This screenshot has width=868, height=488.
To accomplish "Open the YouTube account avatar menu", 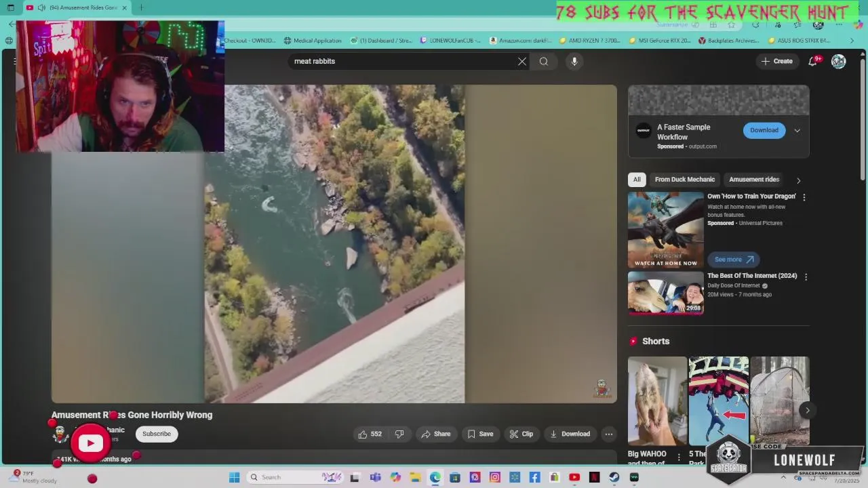I will click(839, 61).
